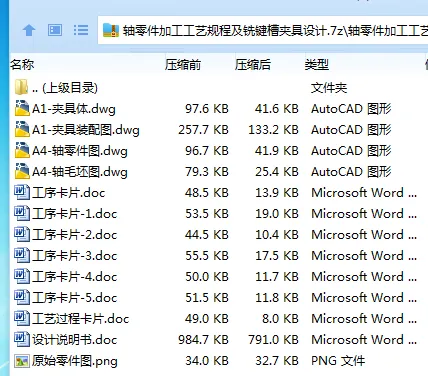Select file 工序卡片-5.doc
The width and height of the screenshot is (428, 376).
pyautogui.click(x=75, y=298)
